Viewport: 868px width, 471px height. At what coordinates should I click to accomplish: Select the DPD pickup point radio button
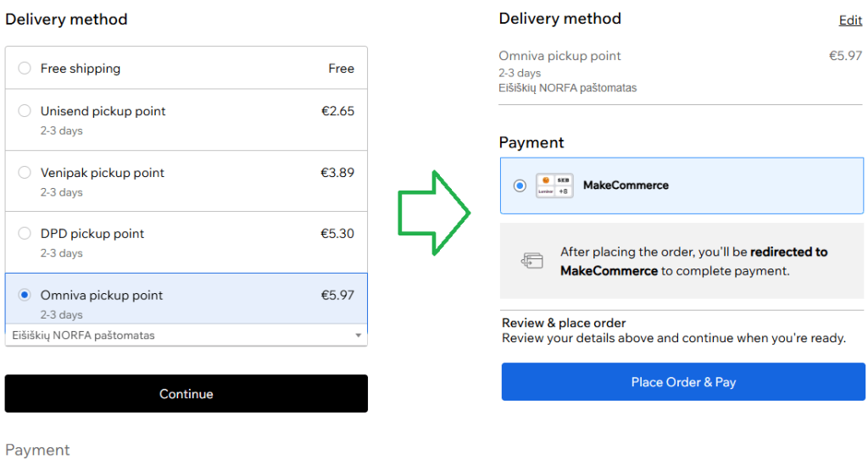(25, 234)
